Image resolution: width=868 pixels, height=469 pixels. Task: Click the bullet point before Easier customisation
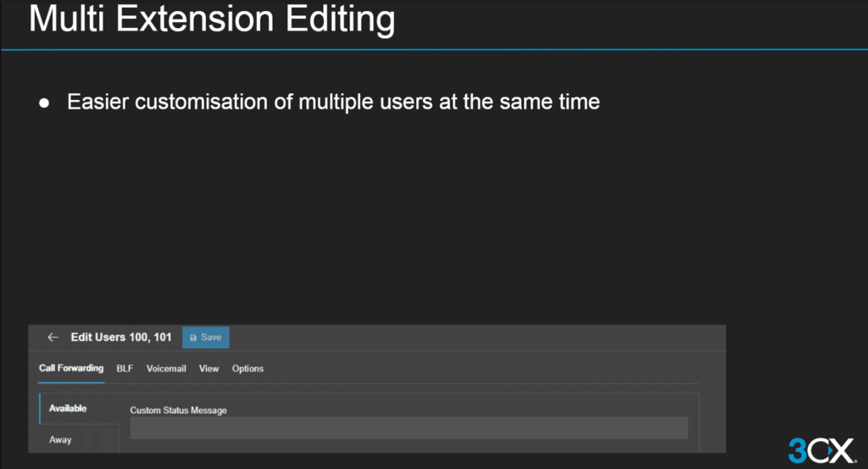point(44,103)
